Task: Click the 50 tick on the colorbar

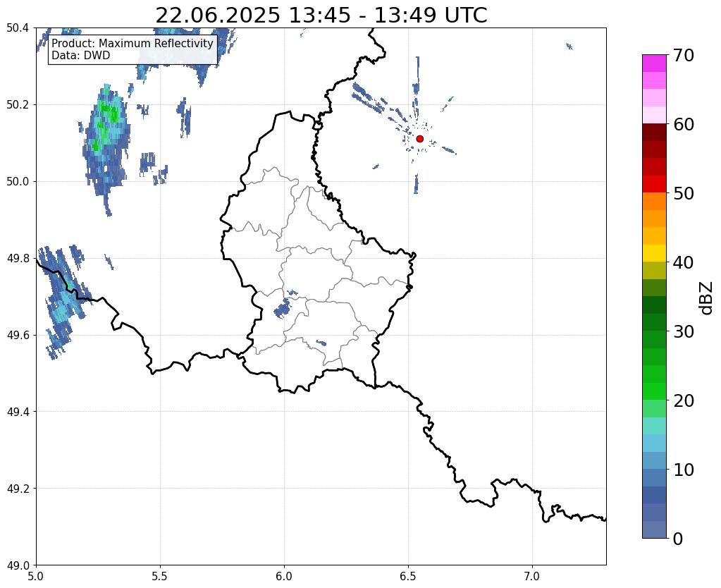Action: coord(684,193)
